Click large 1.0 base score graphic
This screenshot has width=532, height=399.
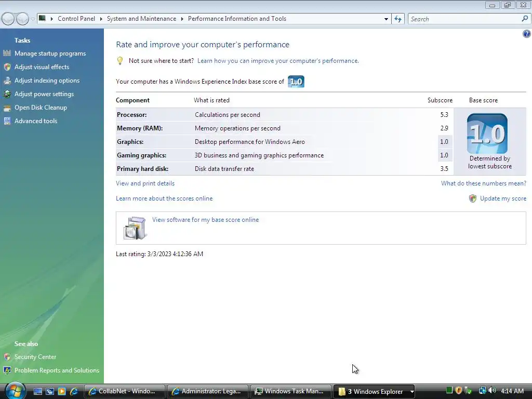(x=487, y=134)
